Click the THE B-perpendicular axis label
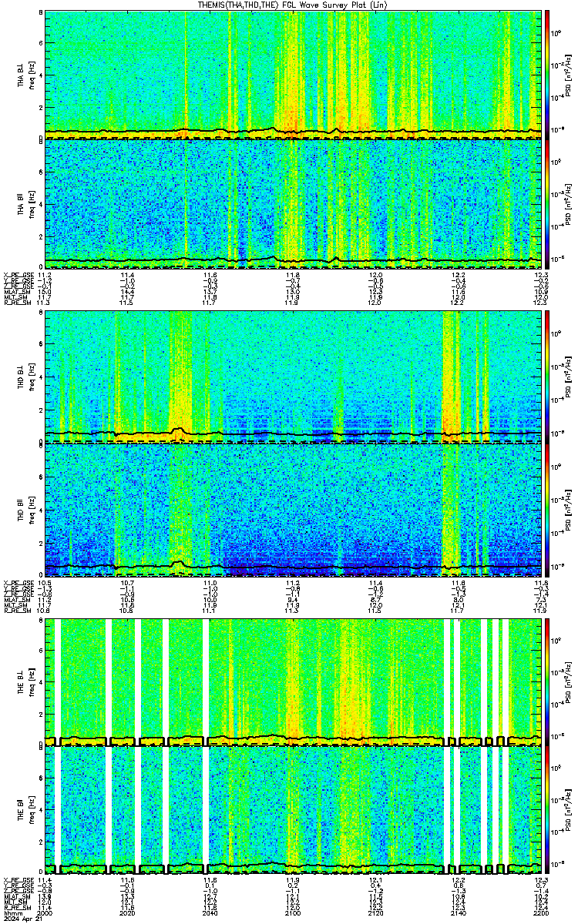The image size is (578, 924). tap(22, 680)
